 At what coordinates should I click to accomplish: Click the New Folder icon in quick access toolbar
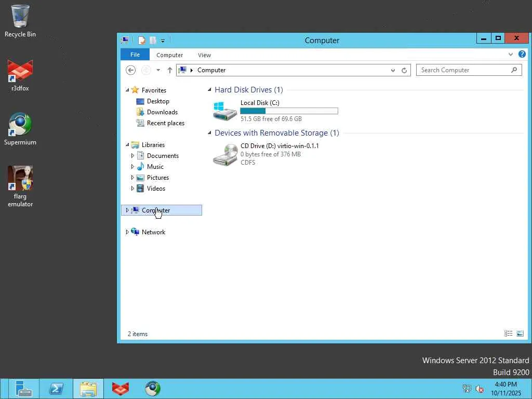pos(153,41)
